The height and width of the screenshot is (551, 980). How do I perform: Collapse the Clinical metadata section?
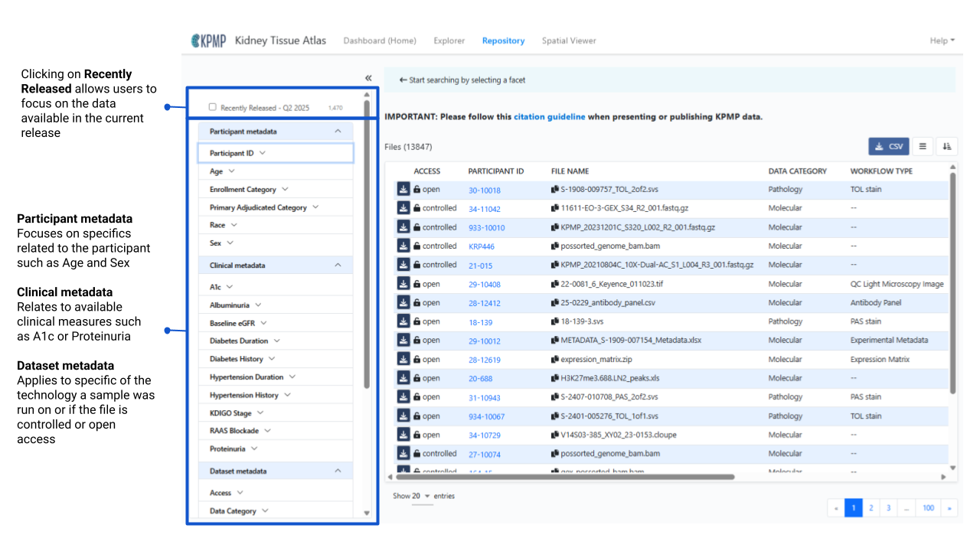pyautogui.click(x=338, y=265)
